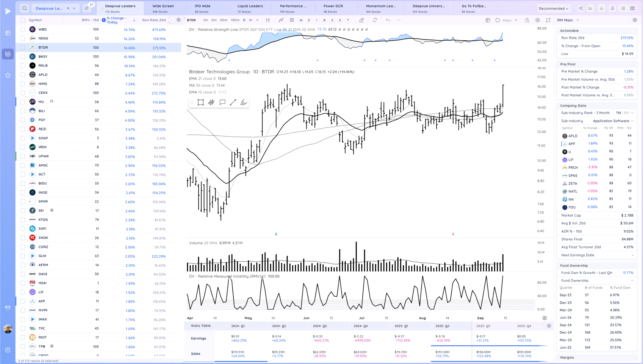Toggle the select-all checkbox by Symbol header
The width and height of the screenshot is (643, 364).
tap(23, 20)
